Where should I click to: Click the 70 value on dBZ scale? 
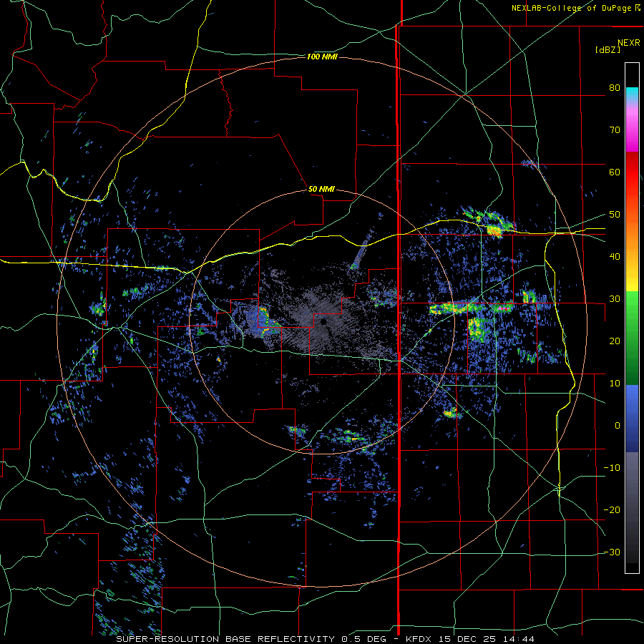click(615, 130)
